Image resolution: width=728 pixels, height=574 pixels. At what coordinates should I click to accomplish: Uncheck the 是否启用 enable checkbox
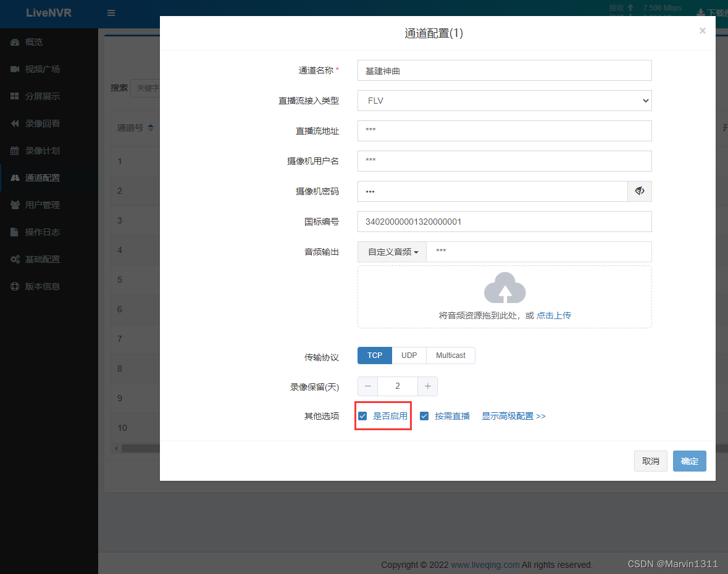pos(362,416)
